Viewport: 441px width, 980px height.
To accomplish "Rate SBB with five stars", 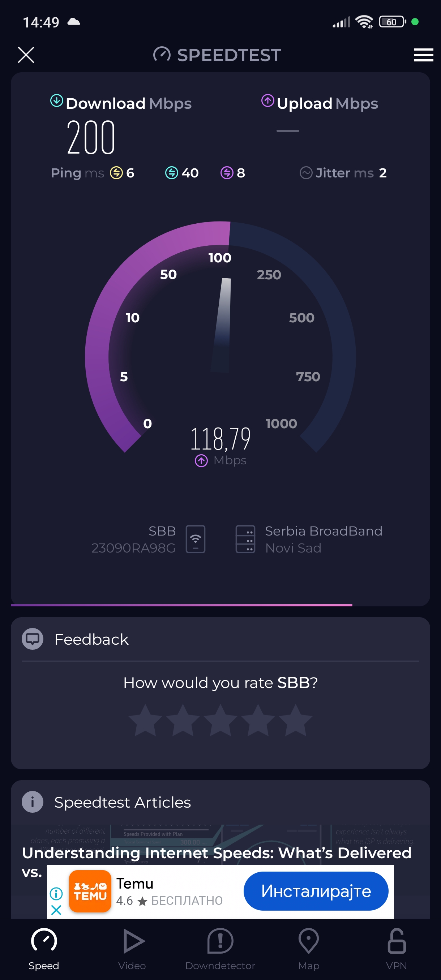I will [296, 720].
